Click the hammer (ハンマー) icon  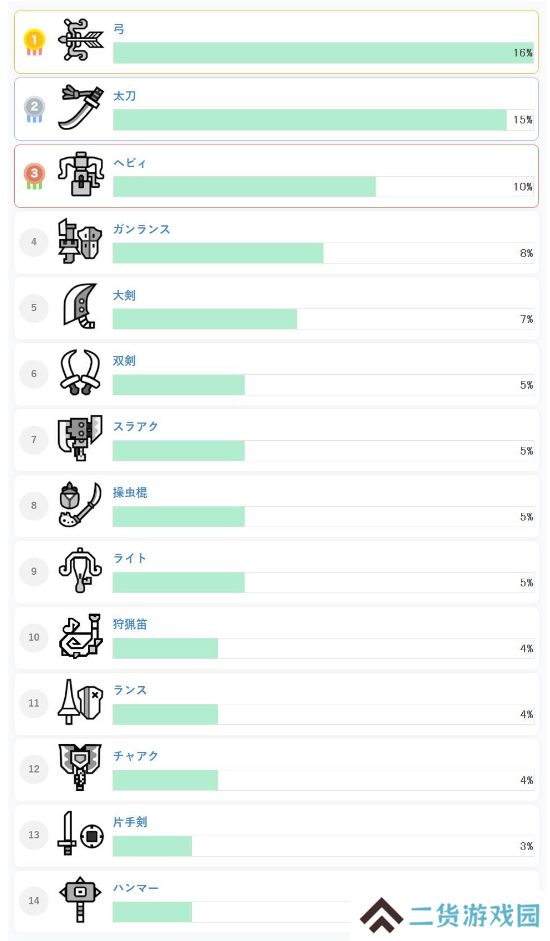(x=80, y=900)
